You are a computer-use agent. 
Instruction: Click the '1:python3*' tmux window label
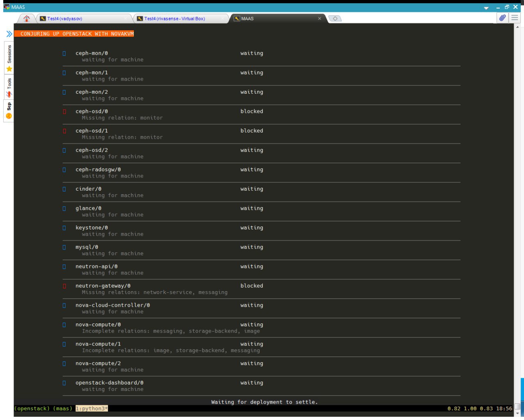point(92,409)
